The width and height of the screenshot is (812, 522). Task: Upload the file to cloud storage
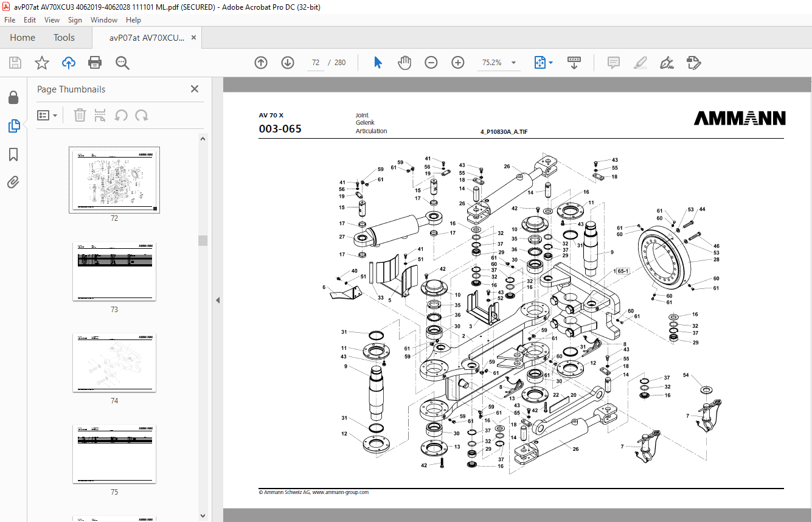point(69,63)
